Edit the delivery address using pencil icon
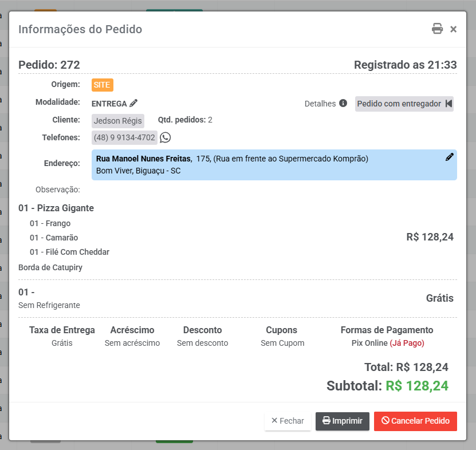 click(449, 157)
